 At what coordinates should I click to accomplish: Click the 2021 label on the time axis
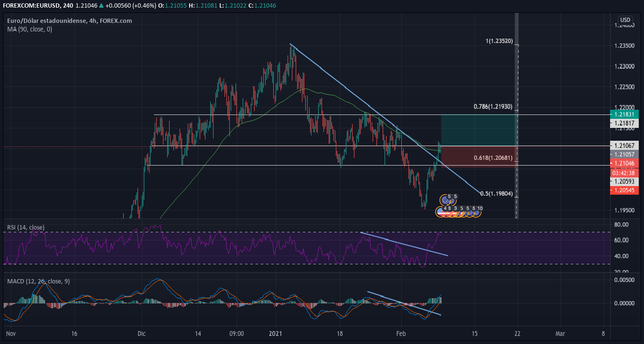point(276,334)
